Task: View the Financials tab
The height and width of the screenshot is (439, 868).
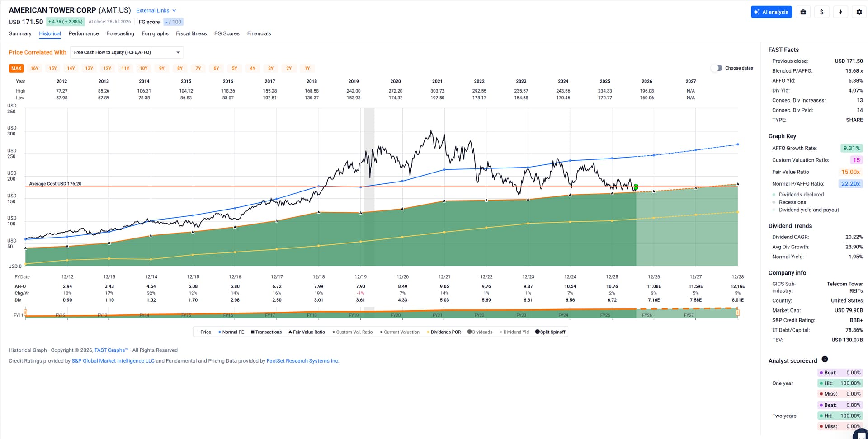Action: tap(259, 33)
